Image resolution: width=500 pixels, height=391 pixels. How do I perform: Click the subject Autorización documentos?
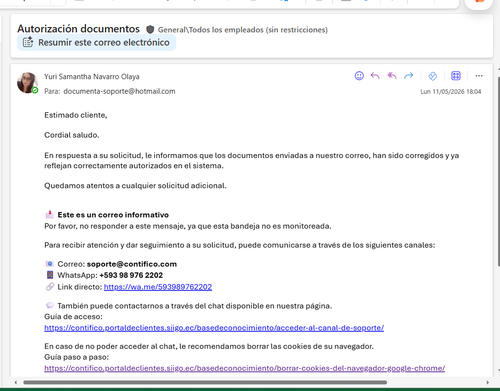78,29
